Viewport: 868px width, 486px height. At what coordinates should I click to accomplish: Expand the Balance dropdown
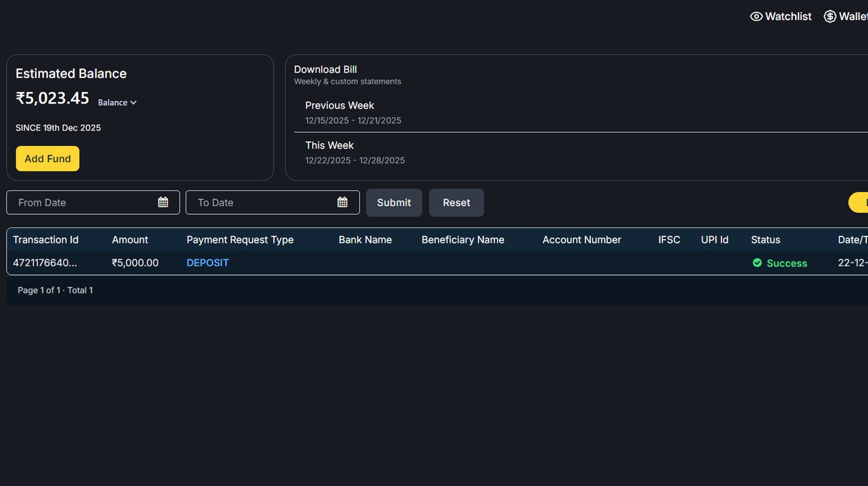click(117, 103)
